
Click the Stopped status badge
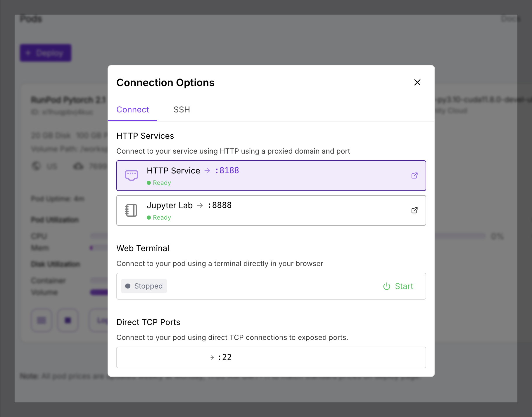[144, 286]
